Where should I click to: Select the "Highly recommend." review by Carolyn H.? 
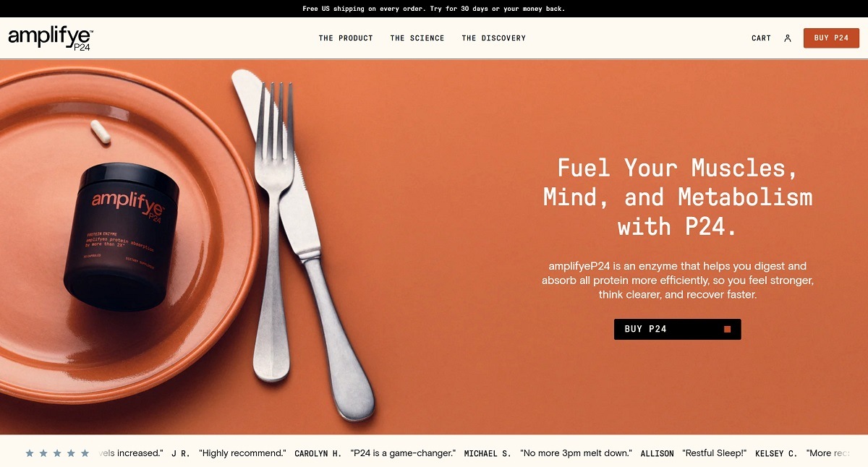tap(244, 453)
